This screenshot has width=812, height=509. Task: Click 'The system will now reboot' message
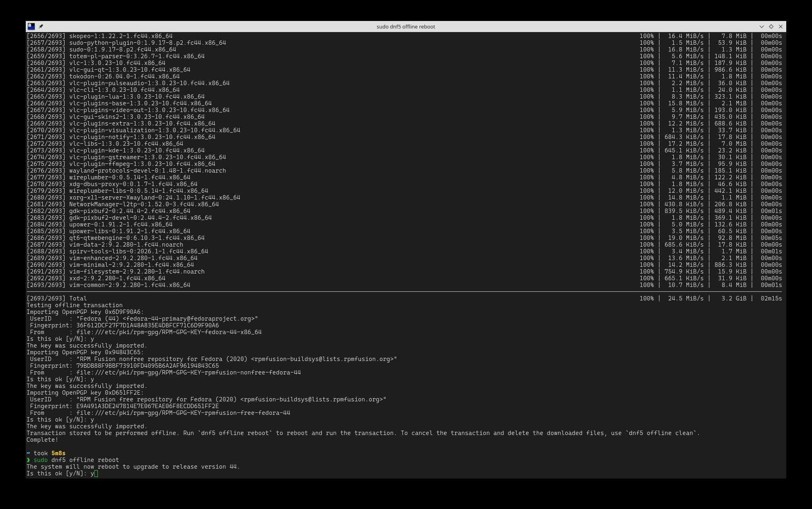[133, 467]
